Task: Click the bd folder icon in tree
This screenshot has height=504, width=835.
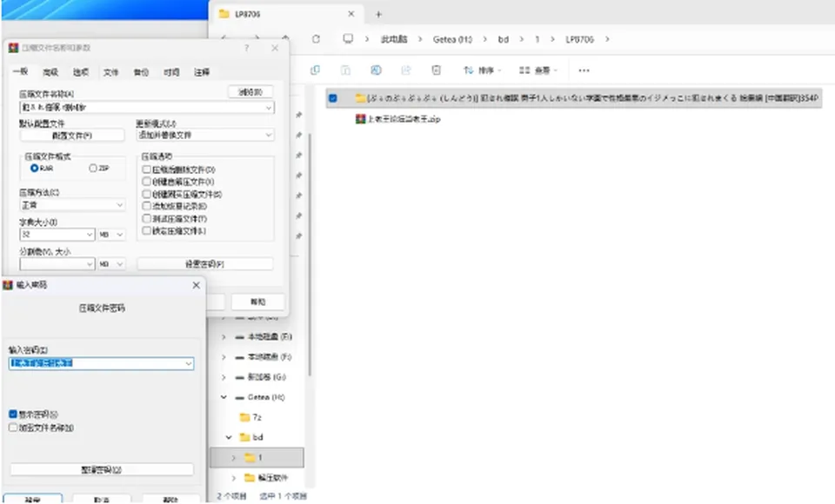Action: pyautogui.click(x=244, y=437)
